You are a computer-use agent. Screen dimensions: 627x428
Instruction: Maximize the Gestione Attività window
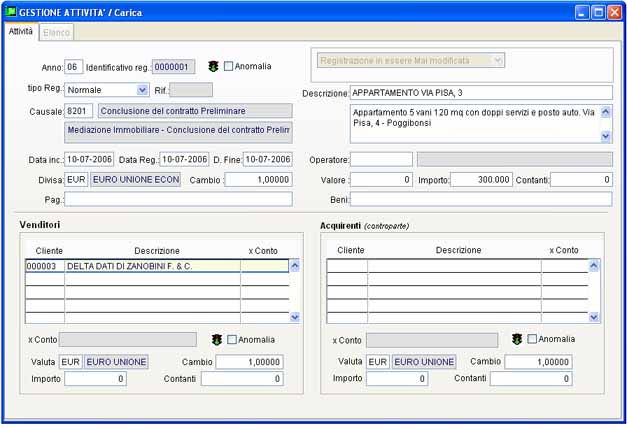point(598,12)
